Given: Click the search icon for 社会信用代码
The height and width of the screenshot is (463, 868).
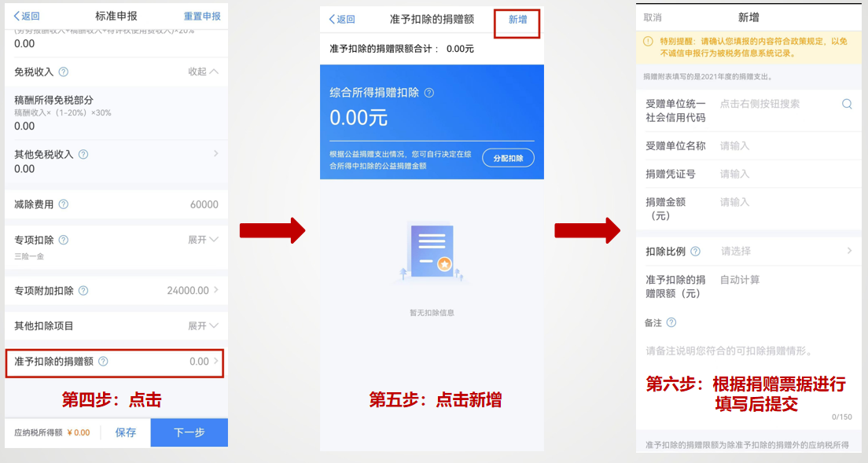Looking at the screenshot, I should (x=847, y=104).
